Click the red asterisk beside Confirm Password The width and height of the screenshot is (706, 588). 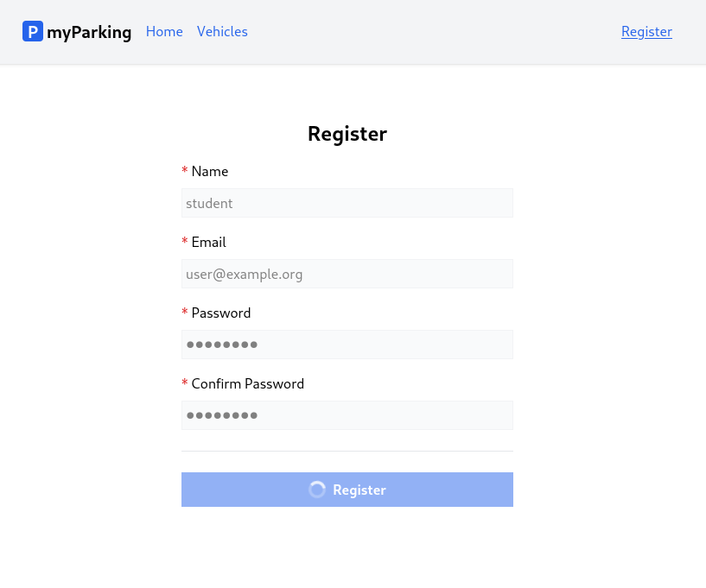click(x=185, y=383)
